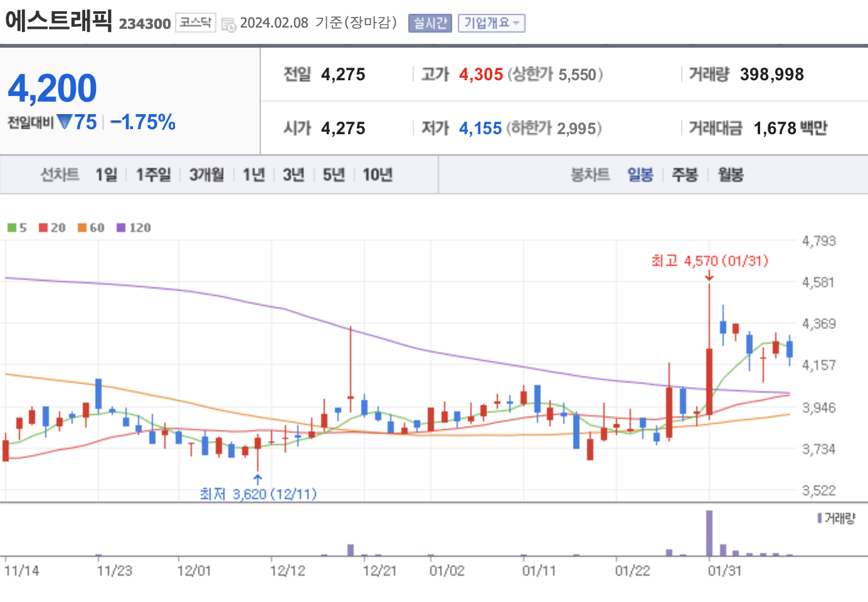Click the blue down-triangle change icon

65,121
